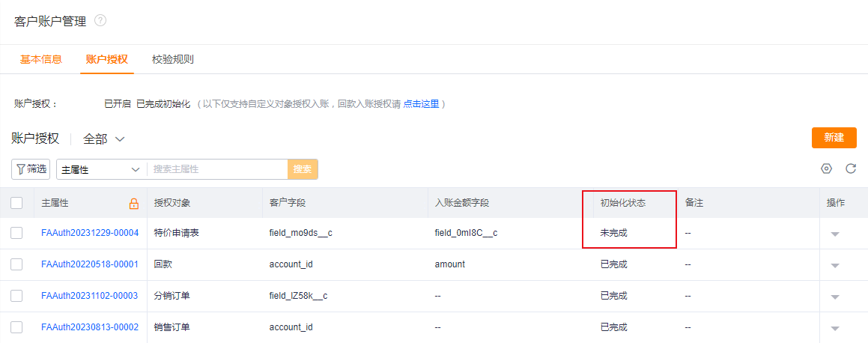Screen dimensions: 868x343
Task: Click the 初始化状态 column header
Action: [x=623, y=203]
